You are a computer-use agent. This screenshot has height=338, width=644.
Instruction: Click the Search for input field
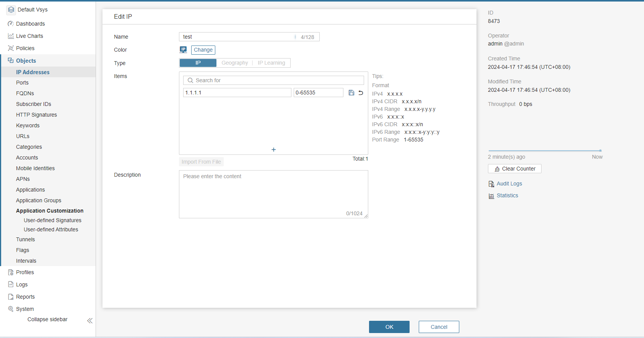273,80
